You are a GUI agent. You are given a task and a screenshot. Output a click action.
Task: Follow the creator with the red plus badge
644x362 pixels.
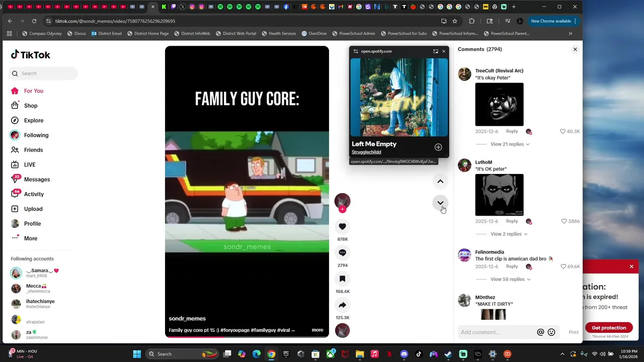(342, 209)
